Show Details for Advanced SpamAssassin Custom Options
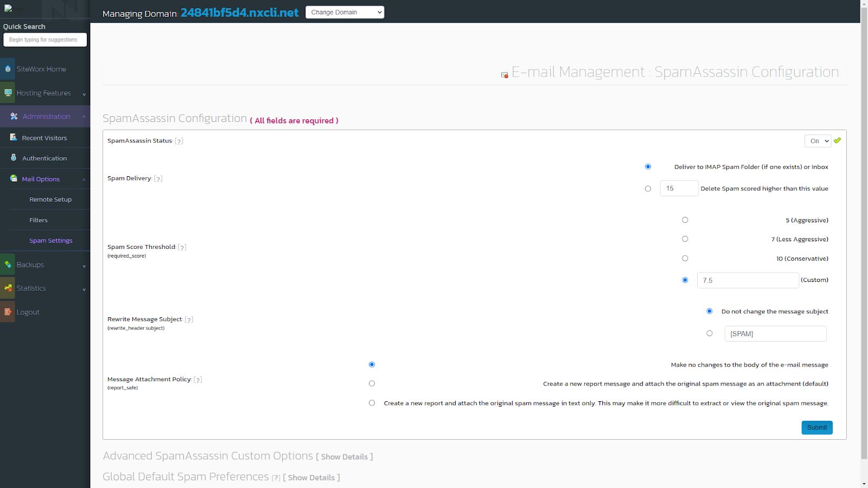This screenshot has width=868, height=488. [x=344, y=457]
